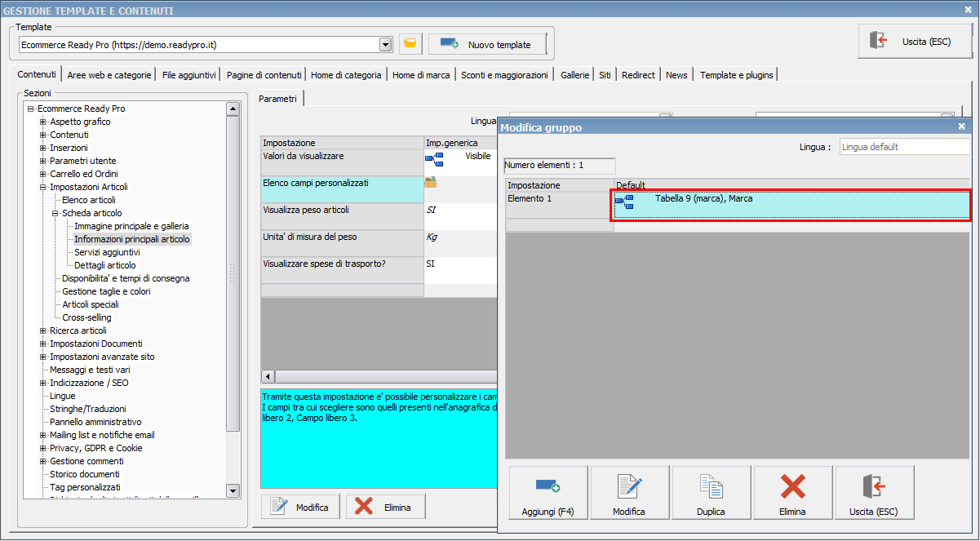Collapse the Impostazioni Articoli tree node
The image size is (980, 541).
click(x=43, y=187)
